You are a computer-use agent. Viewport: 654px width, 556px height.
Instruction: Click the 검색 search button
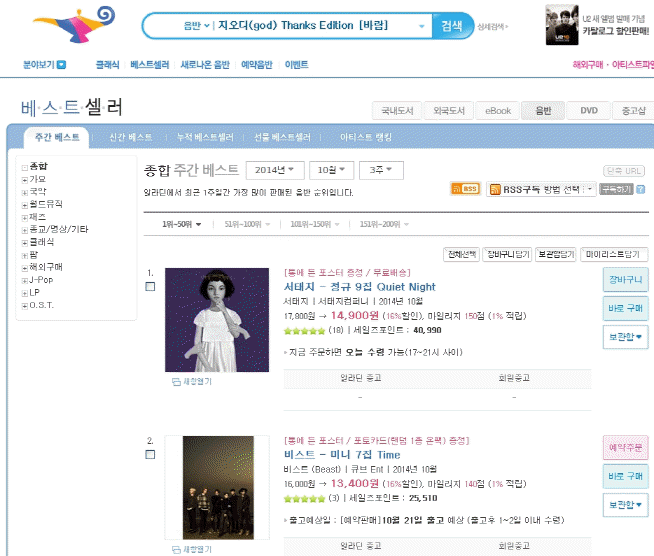(452, 26)
